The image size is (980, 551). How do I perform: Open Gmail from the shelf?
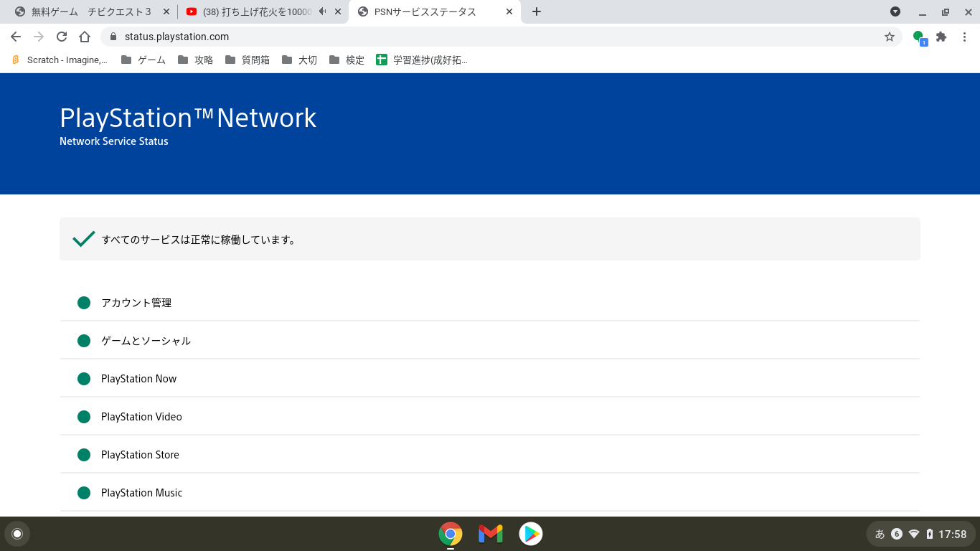click(491, 534)
